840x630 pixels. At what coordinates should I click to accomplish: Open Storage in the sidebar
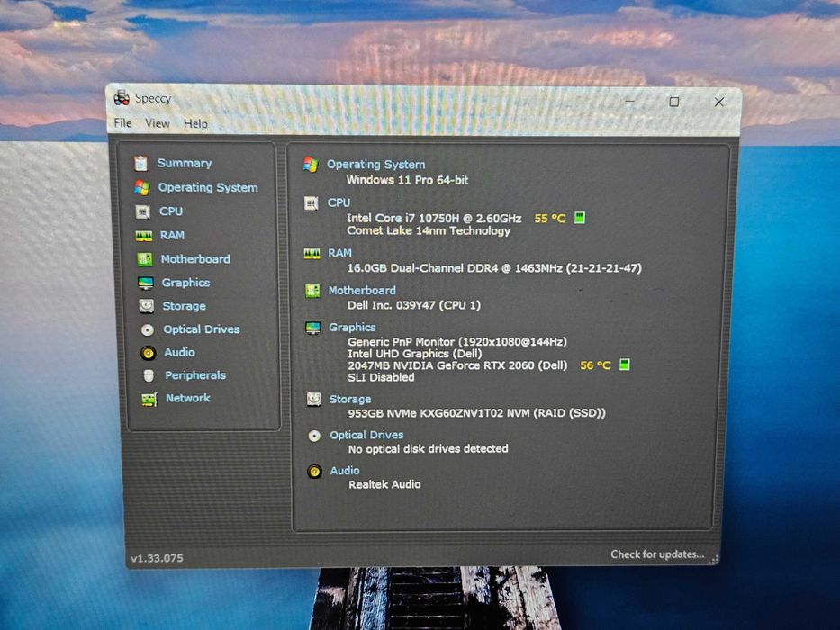click(185, 306)
